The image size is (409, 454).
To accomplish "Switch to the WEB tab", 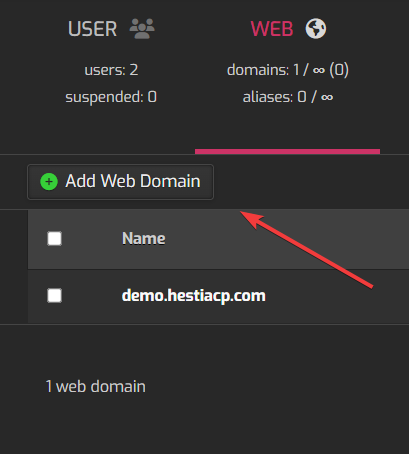I will [x=272, y=29].
